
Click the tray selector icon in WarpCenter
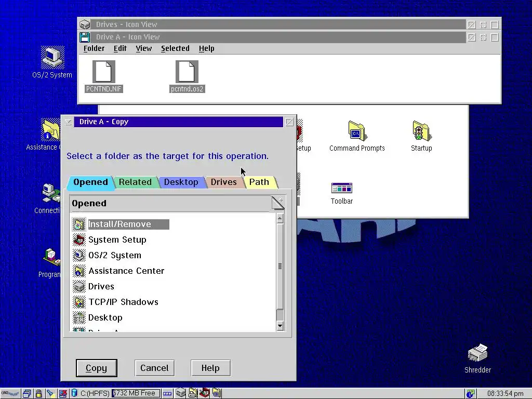point(167,394)
